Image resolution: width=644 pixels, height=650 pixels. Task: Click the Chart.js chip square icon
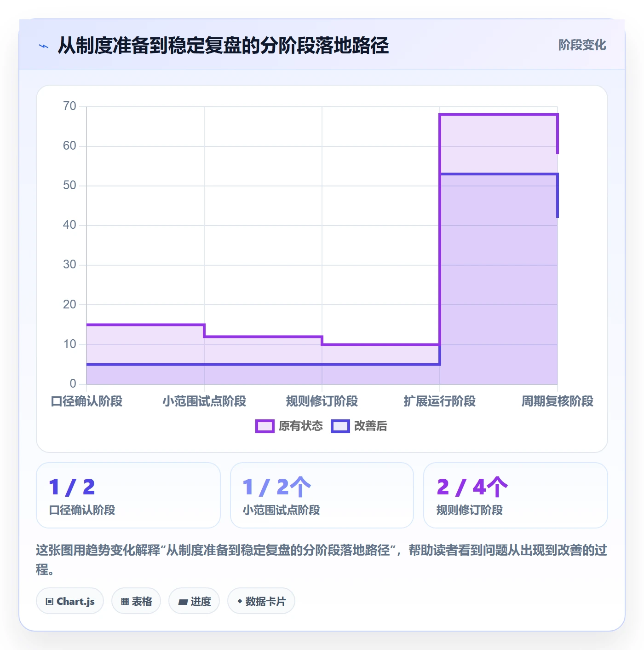(x=50, y=601)
